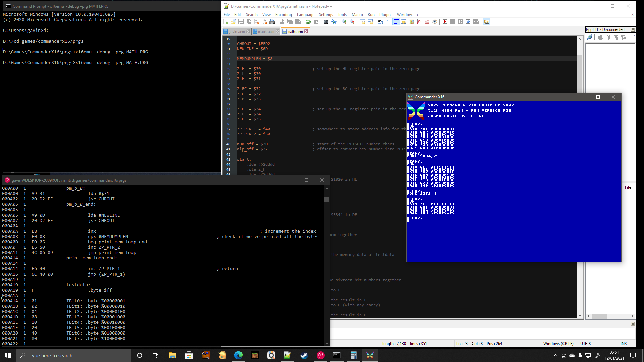Viewport: 644px width, 362px height.
Task: Click the File label in the NppFTP panel
Action: pos(628,187)
